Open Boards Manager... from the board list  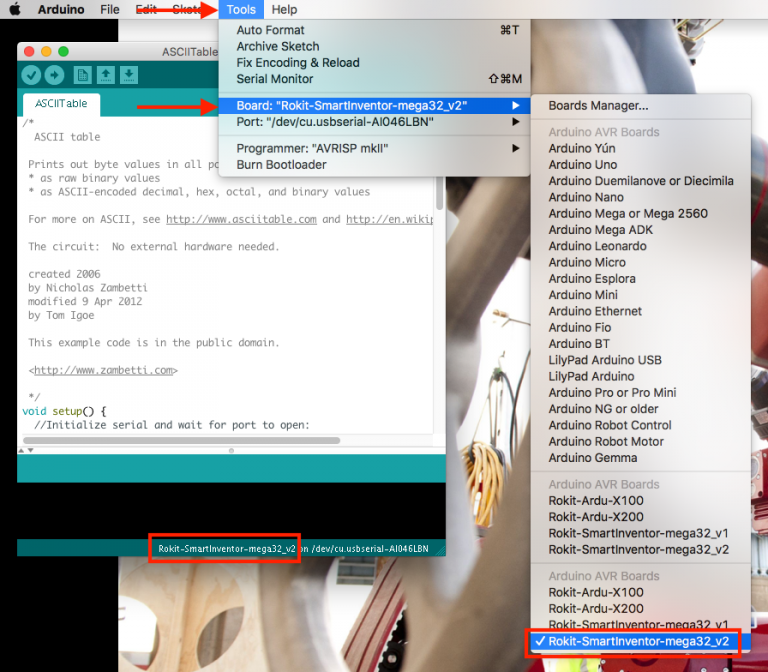tap(598, 106)
